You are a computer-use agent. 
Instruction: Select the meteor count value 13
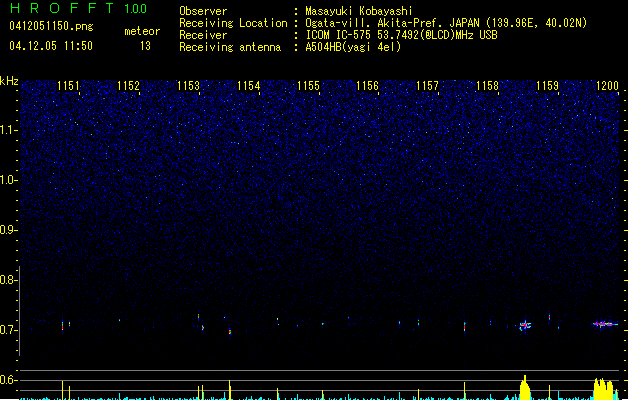click(145, 46)
